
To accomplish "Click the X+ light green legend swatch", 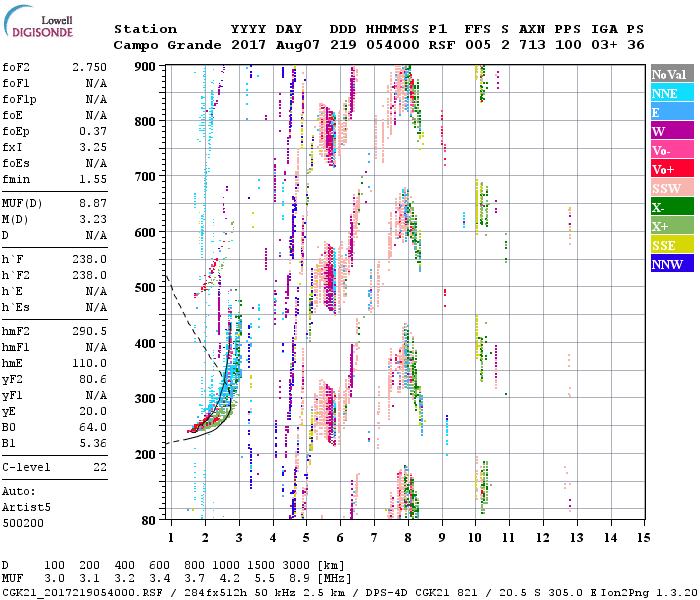I will point(671,226).
